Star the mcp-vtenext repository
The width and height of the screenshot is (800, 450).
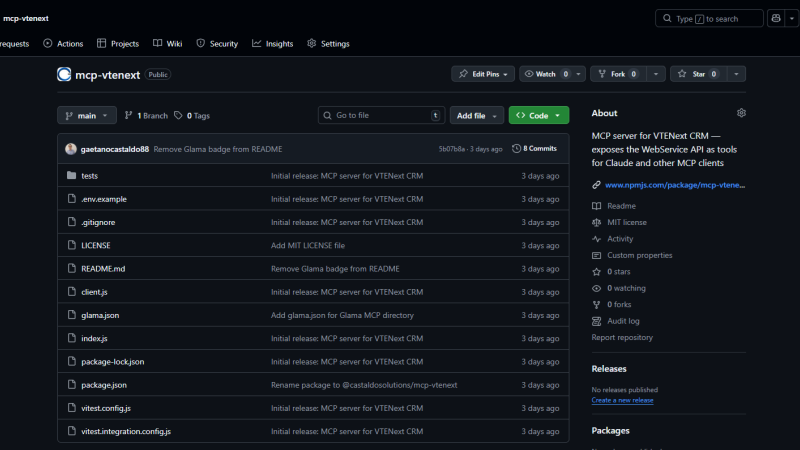pyautogui.click(x=698, y=74)
